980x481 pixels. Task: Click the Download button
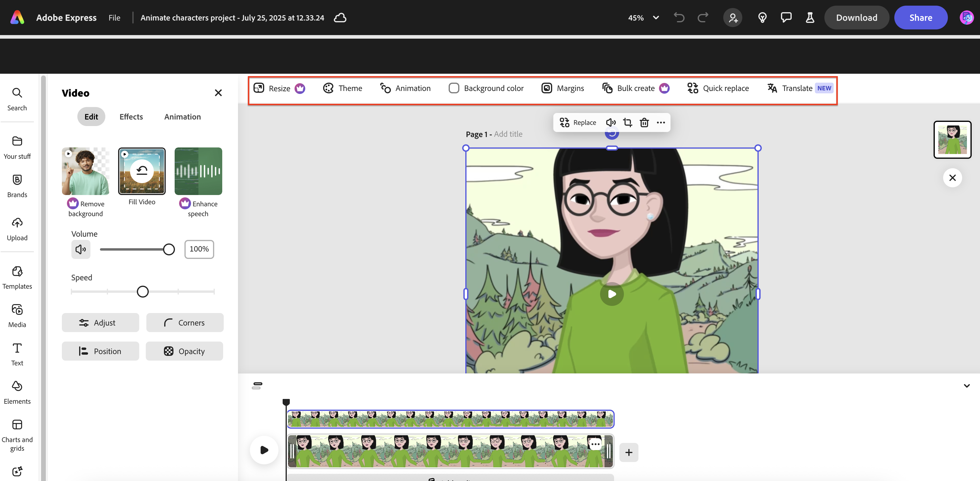856,18
